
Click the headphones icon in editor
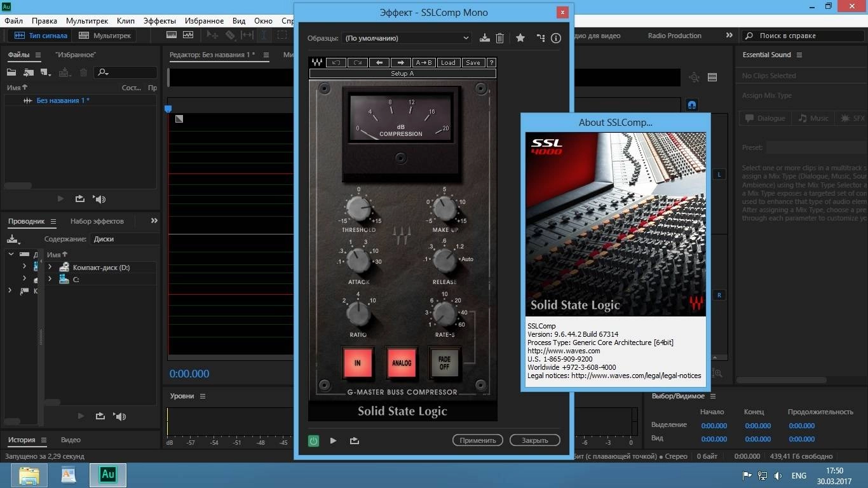(693, 105)
